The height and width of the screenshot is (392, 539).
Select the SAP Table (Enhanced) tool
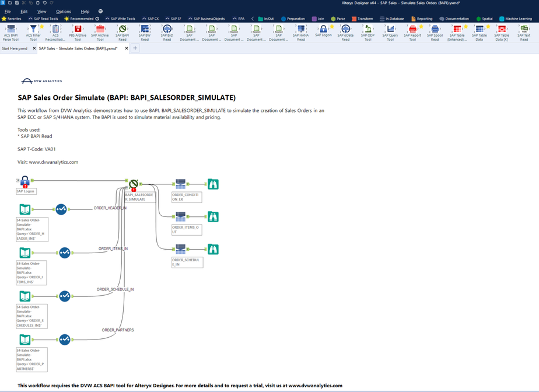(x=457, y=33)
